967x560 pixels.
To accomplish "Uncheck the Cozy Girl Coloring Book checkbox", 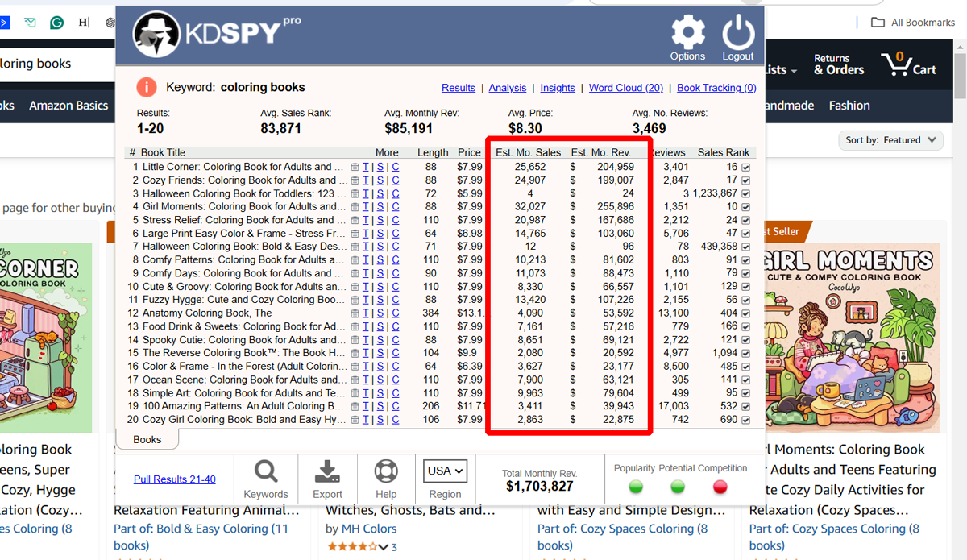I will 745,420.
